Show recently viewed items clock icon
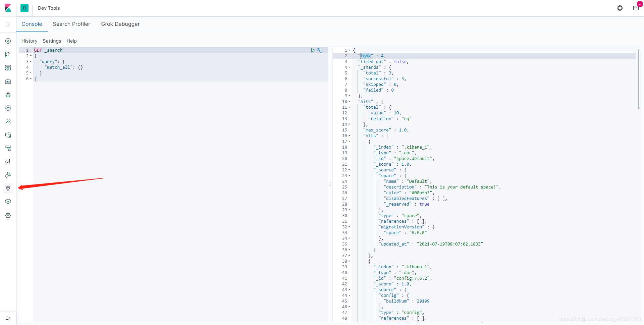This screenshot has width=644, height=325. coord(8,24)
